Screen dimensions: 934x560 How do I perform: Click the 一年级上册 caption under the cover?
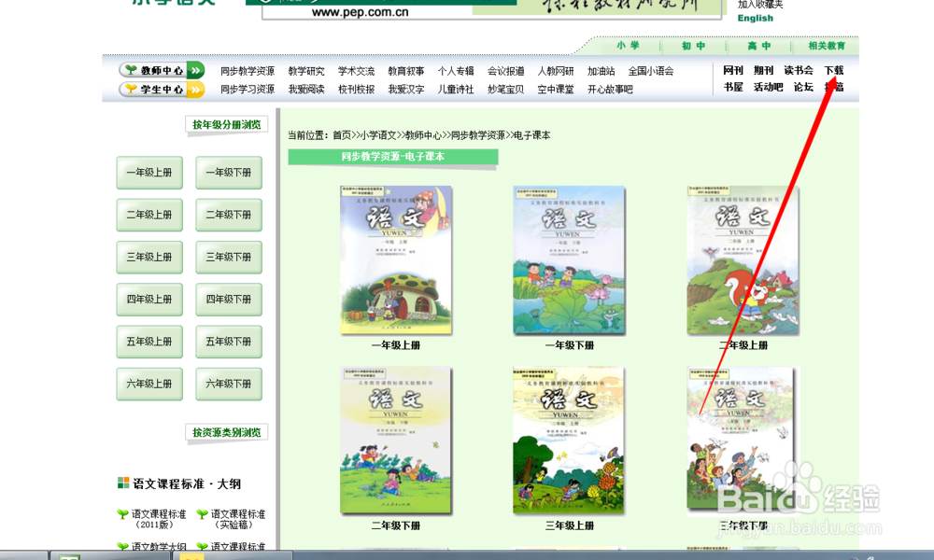coord(396,345)
